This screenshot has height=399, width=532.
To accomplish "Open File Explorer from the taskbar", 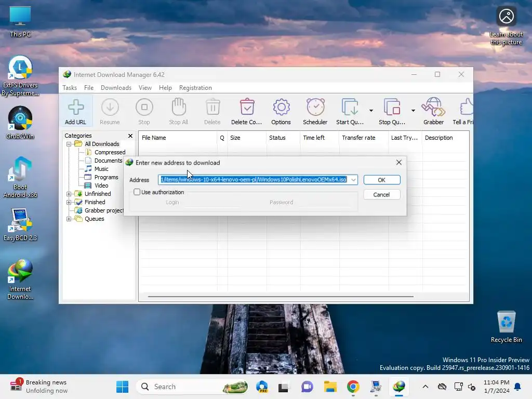I will coord(330,387).
